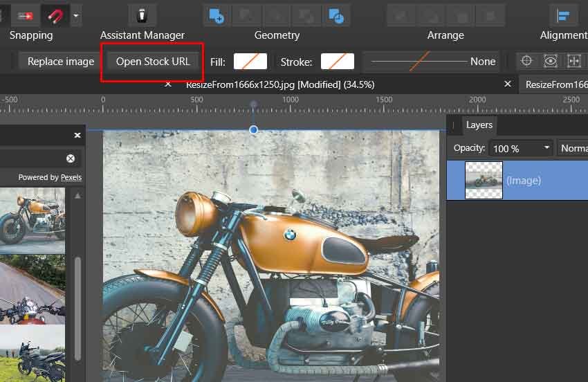Open the Fill color swatch
588x382 pixels.
[250, 61]
